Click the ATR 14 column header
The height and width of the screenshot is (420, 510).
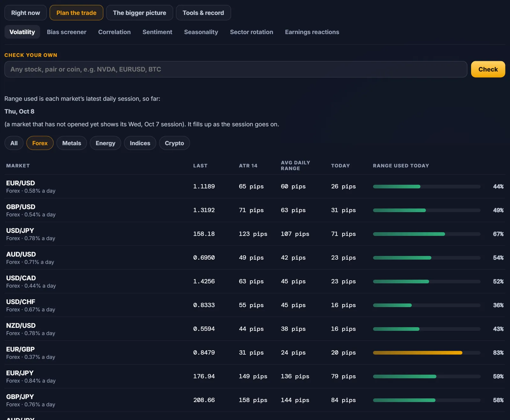coord(248,166)
